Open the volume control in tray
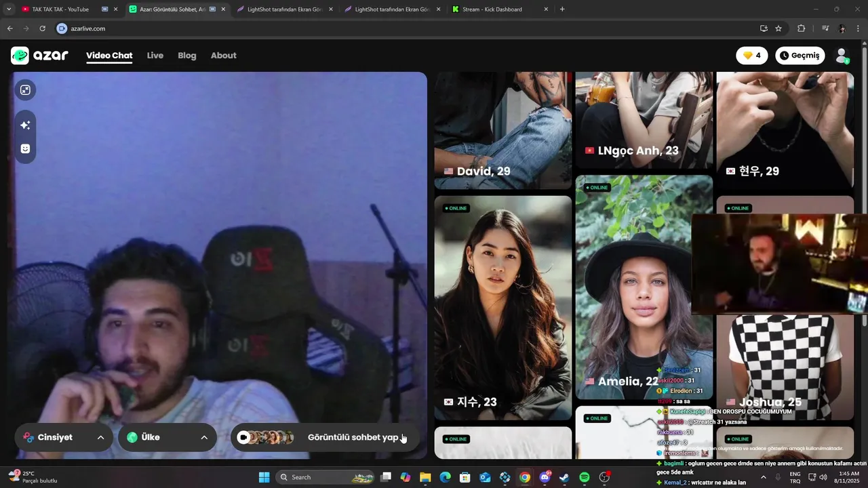 [823, 477]
